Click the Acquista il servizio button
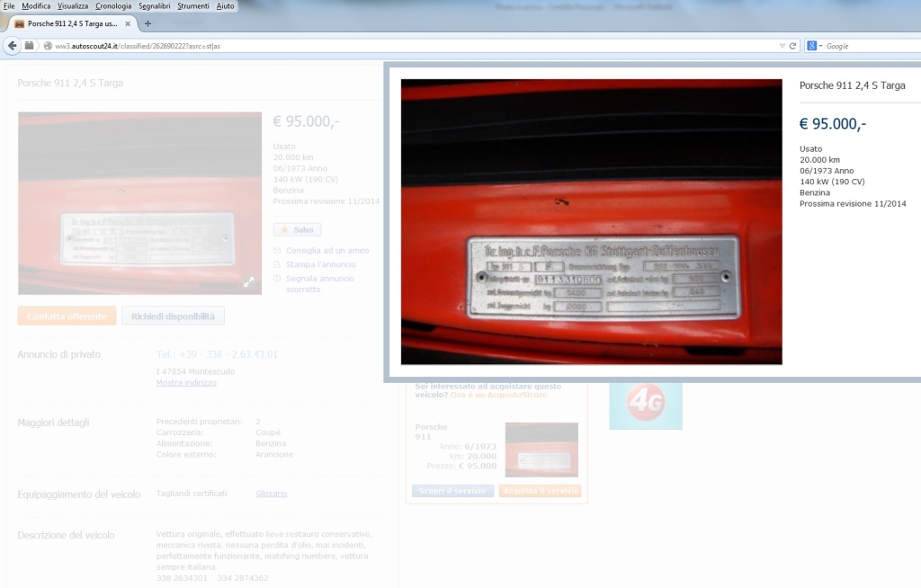Image resolution: width=921 pixels, height=588 pixels. (x=541, y=491)
